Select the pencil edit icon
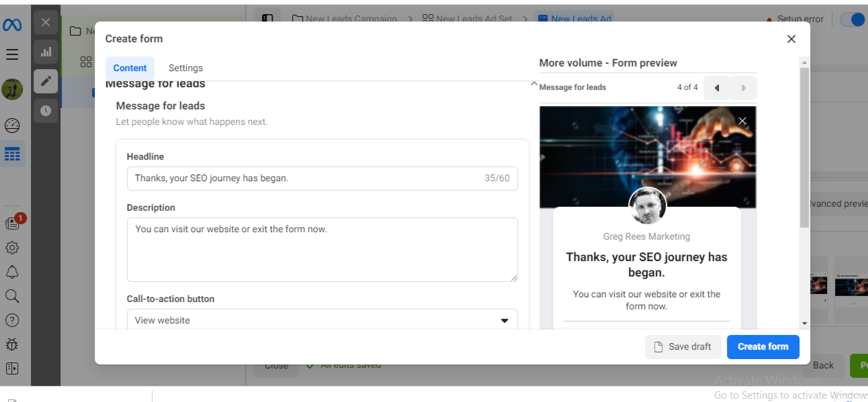The width and height of the screenshot is (868, 402). coord(46,81)
